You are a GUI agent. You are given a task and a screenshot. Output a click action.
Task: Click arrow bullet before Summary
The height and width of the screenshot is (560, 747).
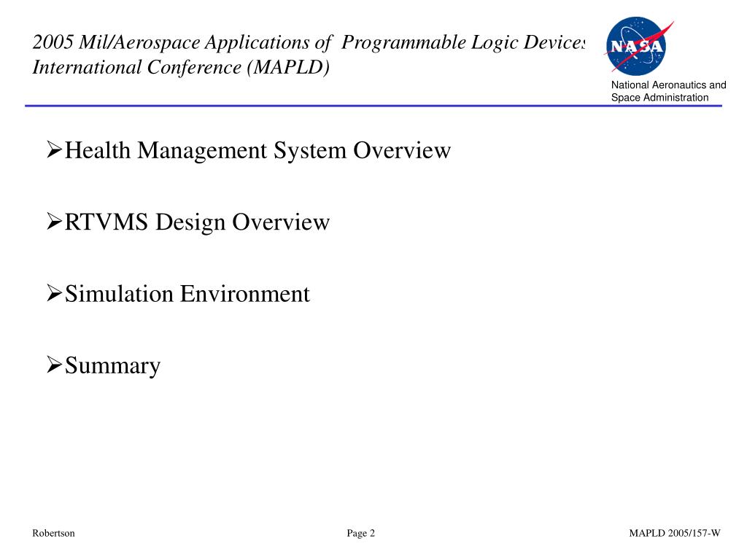pos(54,365)
